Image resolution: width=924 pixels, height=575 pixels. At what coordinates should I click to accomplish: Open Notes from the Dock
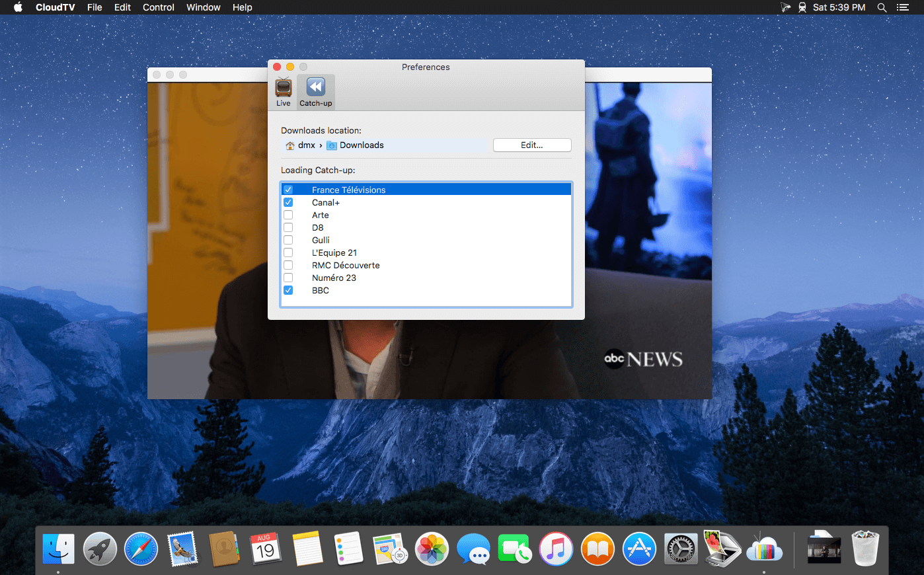307,549
